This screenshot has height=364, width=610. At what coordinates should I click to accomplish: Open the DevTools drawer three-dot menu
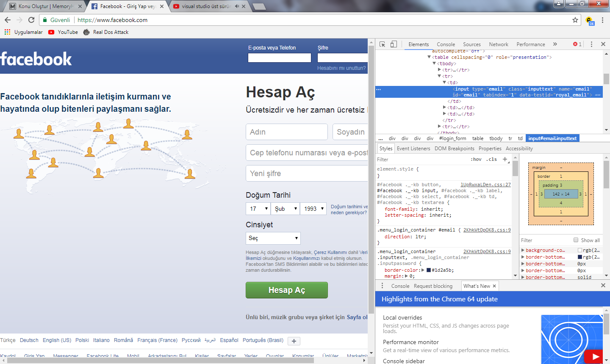point(382,286)
